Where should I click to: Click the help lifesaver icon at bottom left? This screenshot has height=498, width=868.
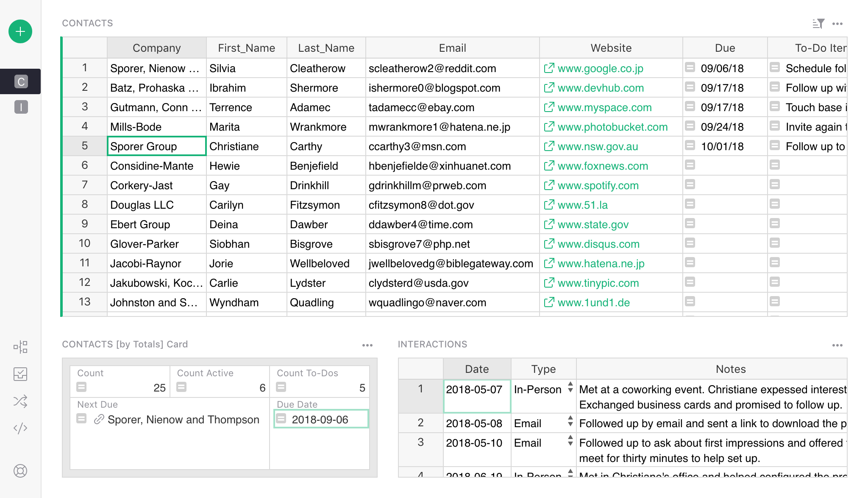click(x=20, y=470)
